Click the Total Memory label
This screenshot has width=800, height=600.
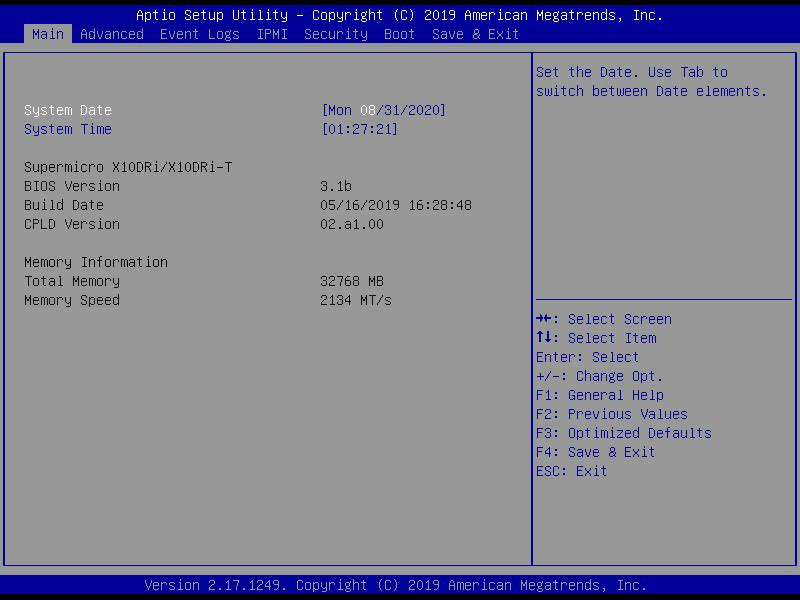[x=72, y=281]
